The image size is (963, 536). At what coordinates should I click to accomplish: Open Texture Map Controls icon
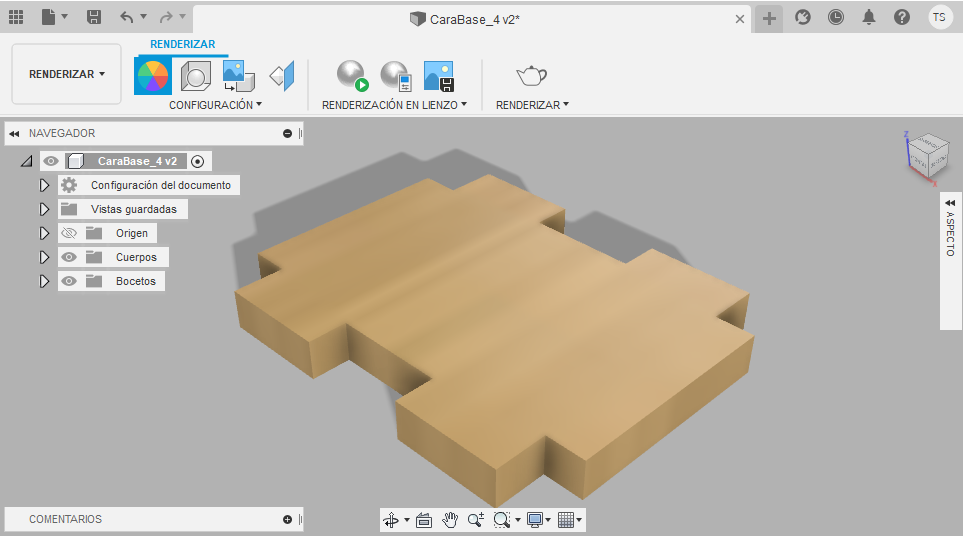pyautogui.click(x=283, y=76)
